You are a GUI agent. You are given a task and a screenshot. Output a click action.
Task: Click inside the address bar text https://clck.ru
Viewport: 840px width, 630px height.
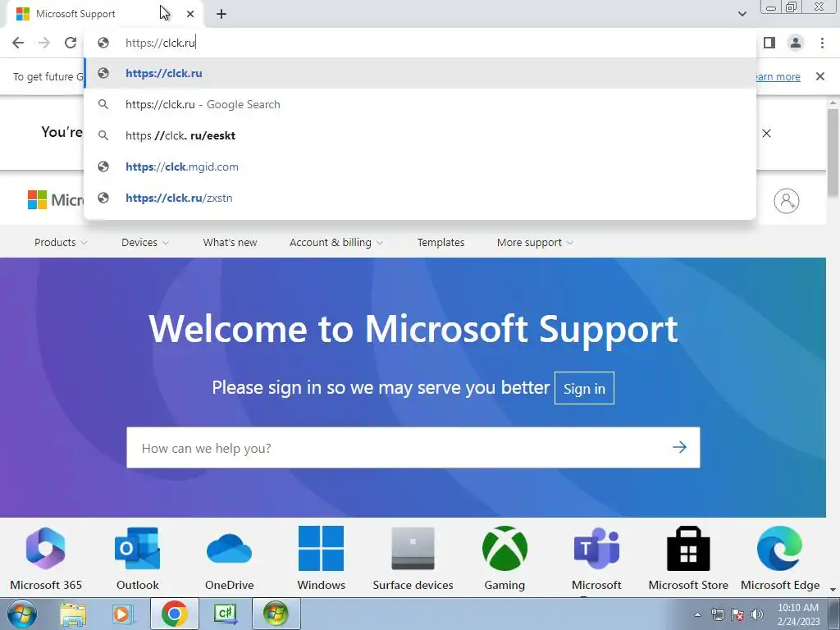[x=160, y=43]
